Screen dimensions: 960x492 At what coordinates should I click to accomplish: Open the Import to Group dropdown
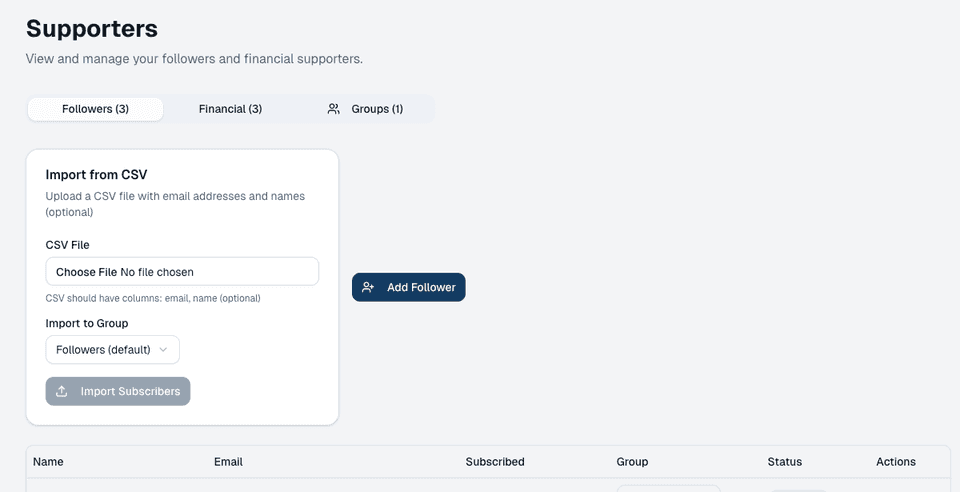[112, 350]
